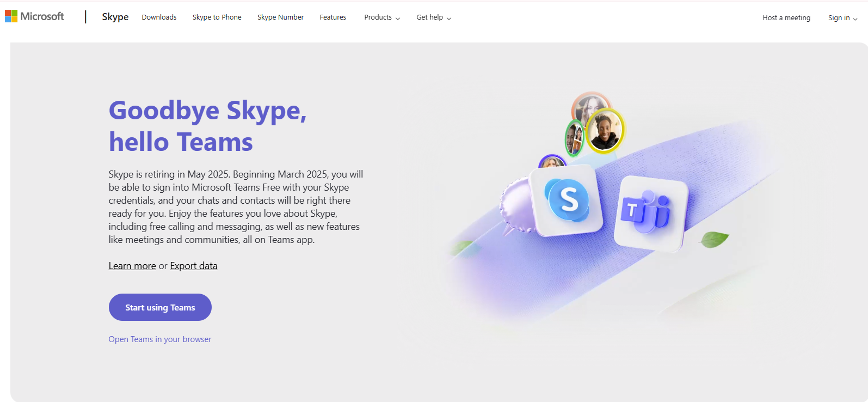Open Skype to Phone page
The width and height of the screenshot is (868, 402).
[x=217, y=17]
